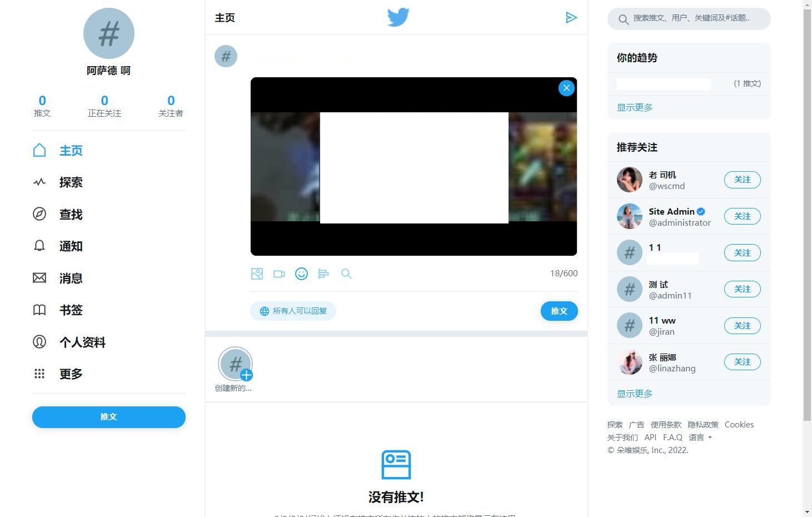Screen dimensions: 812x517
Task: Select the 查找 compass icon
Action: [x=39, y=215]
